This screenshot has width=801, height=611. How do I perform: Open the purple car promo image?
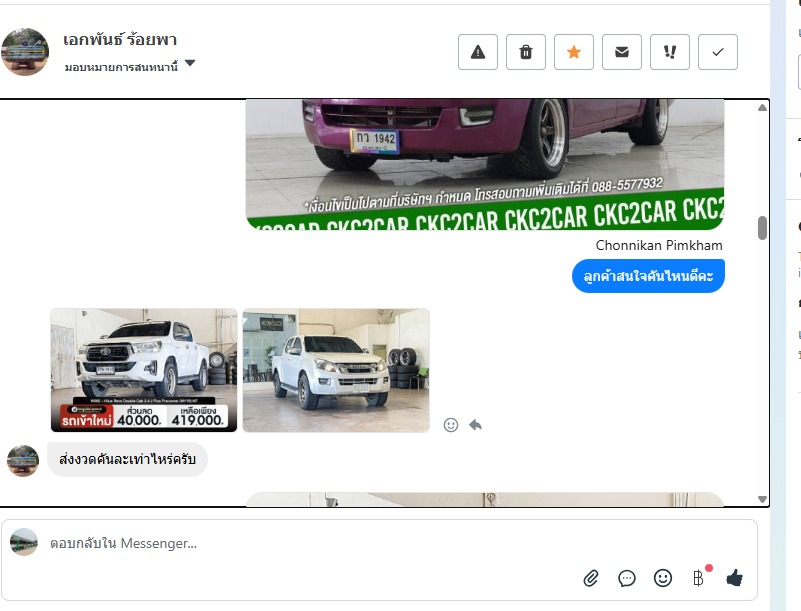point(485,160)
